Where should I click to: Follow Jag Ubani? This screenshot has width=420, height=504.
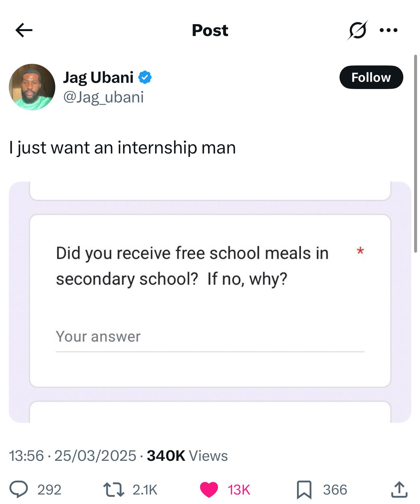click(x=371, y=78)
